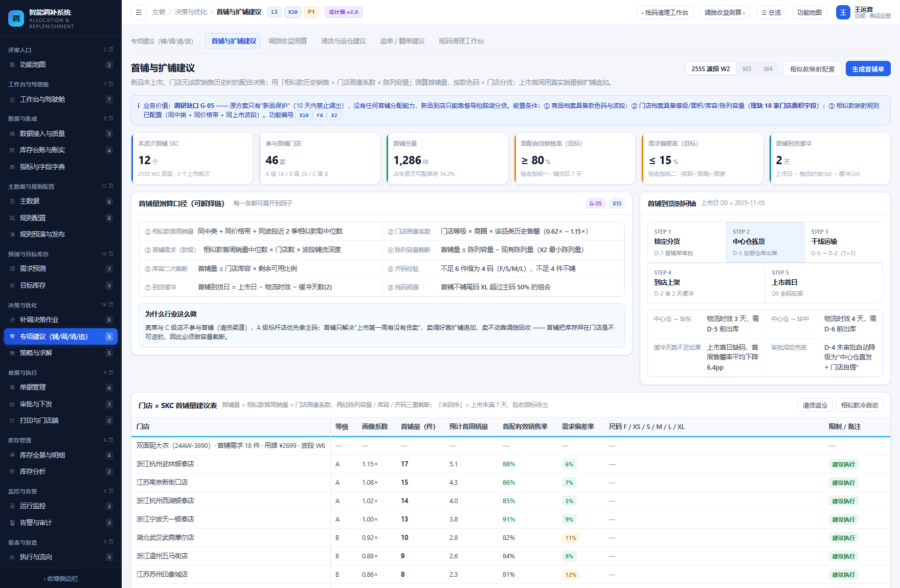Image resolution: width=900 pixels, height=588 pixels.
Task: Open 需求预测 sidebar item
Action: [61, 269]
